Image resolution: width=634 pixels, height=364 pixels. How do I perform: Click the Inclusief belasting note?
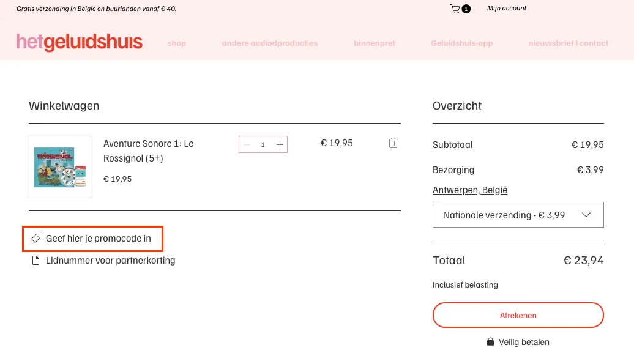pyautogui.click(x=465, y=285)
